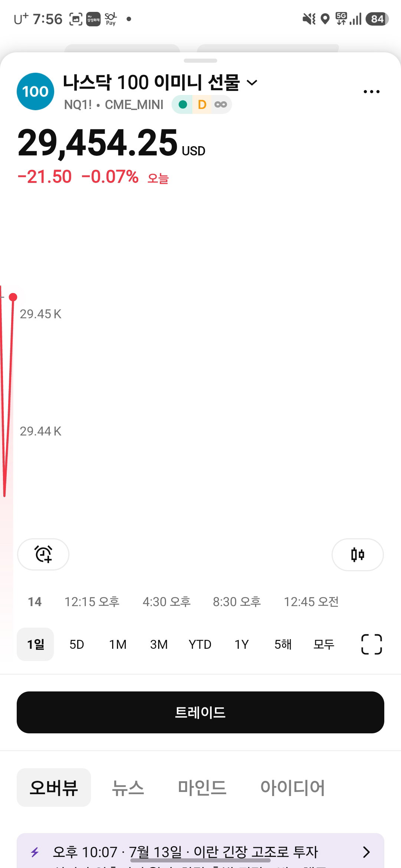Image resolution: width=401 pixels, height=868 pixels.
Task: Switch to the 아이디어 tab
Action: point(293,788)
